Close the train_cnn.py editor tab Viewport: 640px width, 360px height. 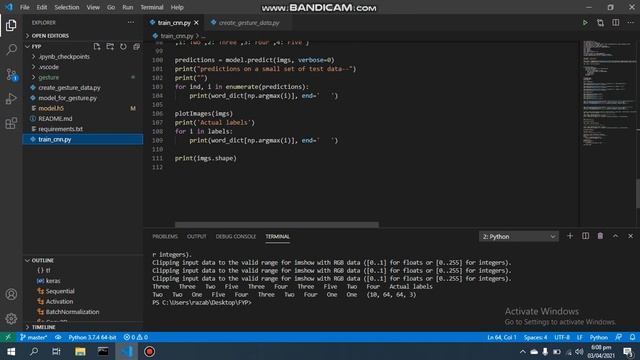point(196,23)
